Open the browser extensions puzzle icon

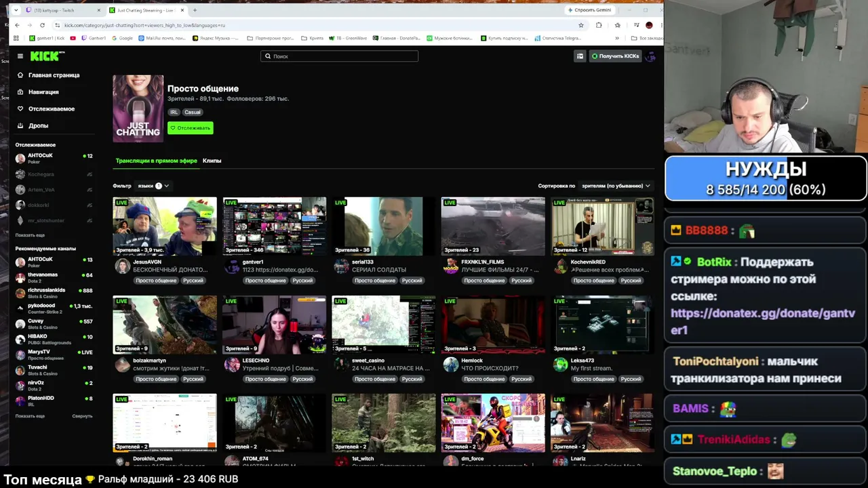coord(599,25)
